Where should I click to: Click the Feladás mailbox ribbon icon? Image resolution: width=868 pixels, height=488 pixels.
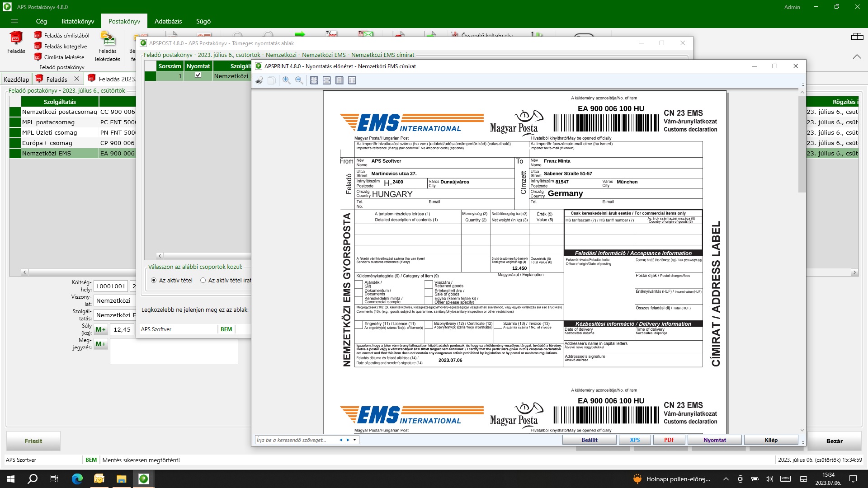coord(16,42)
